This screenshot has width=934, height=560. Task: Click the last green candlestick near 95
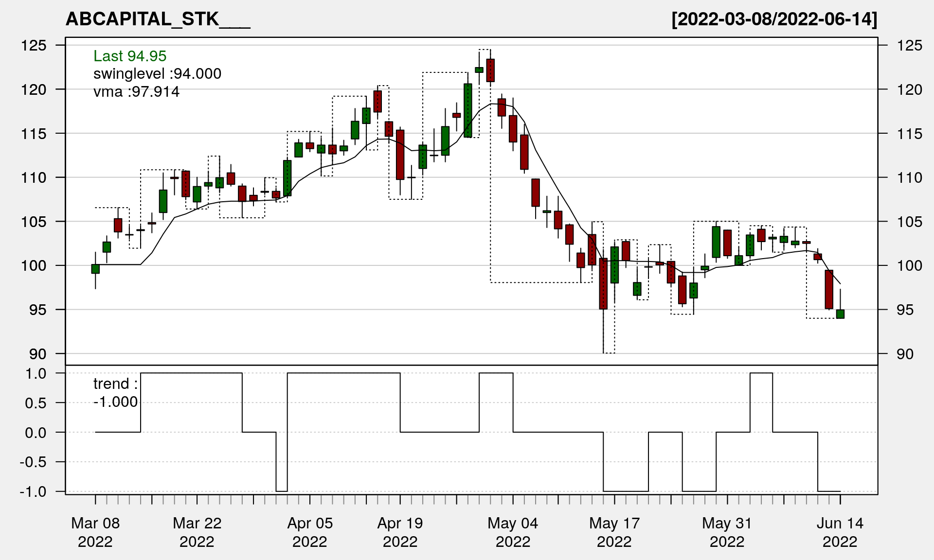(x=840, y=314)
